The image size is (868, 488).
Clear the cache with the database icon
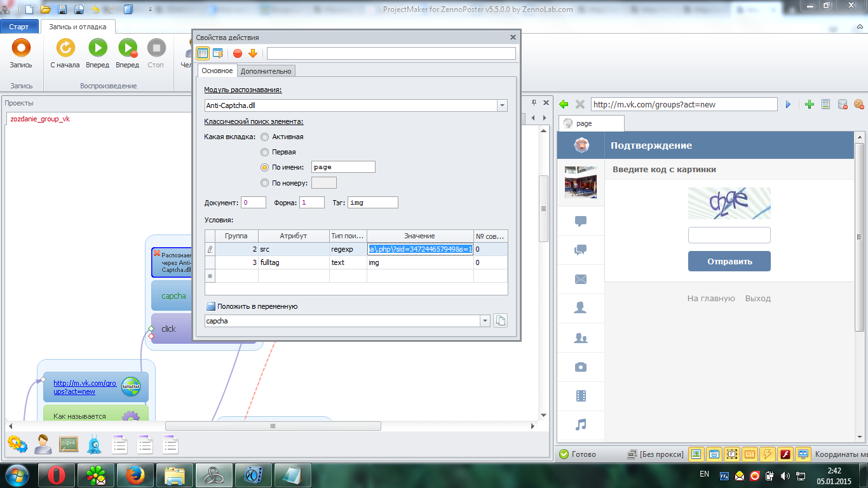tap(842, 104)
